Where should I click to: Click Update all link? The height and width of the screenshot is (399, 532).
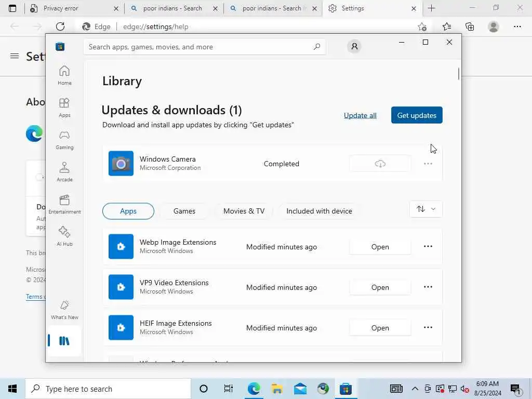point(360,115)
